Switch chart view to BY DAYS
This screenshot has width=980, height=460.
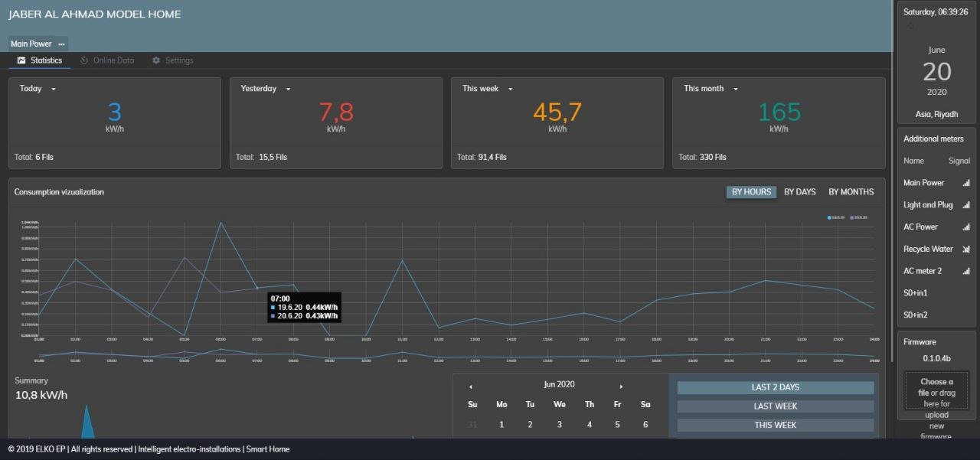pos(799,192)
